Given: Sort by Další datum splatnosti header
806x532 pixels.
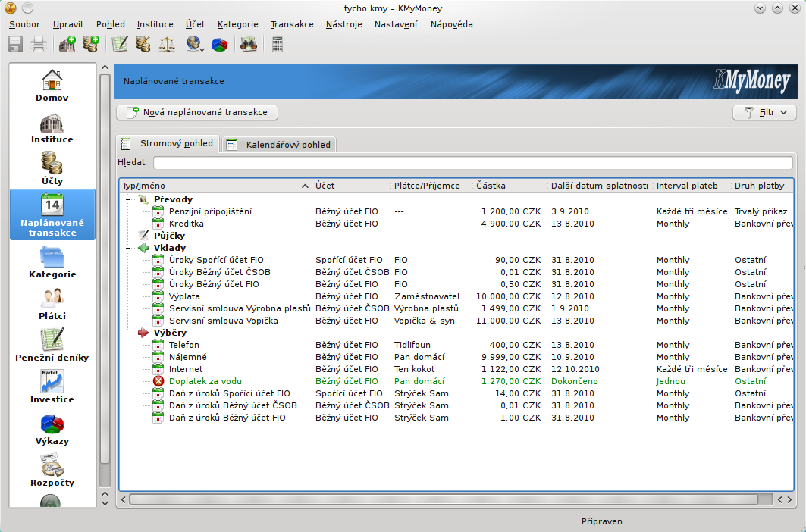Looking at the screenshot, I should point(601,186).
